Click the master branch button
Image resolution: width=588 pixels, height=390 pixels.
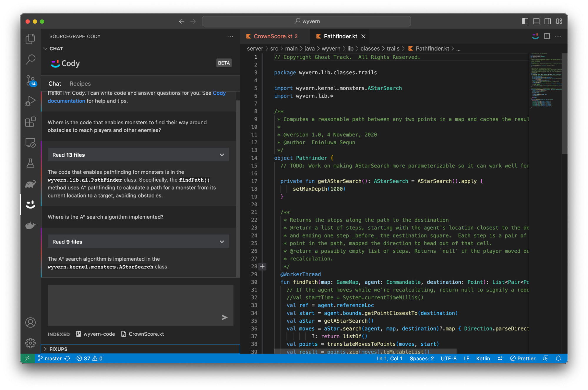pyautogui.click(x=50, y=358)
